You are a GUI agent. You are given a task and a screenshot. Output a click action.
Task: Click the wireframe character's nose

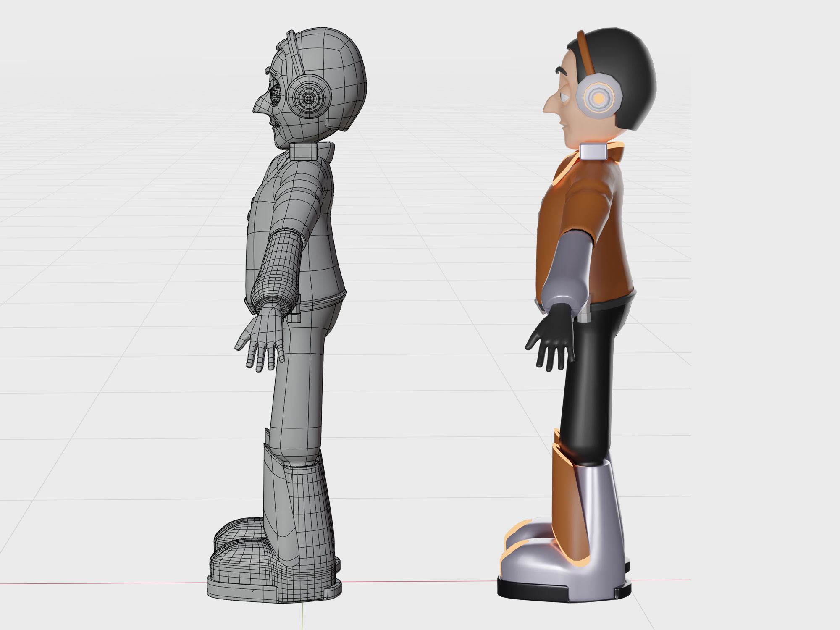tap(261, 104)
